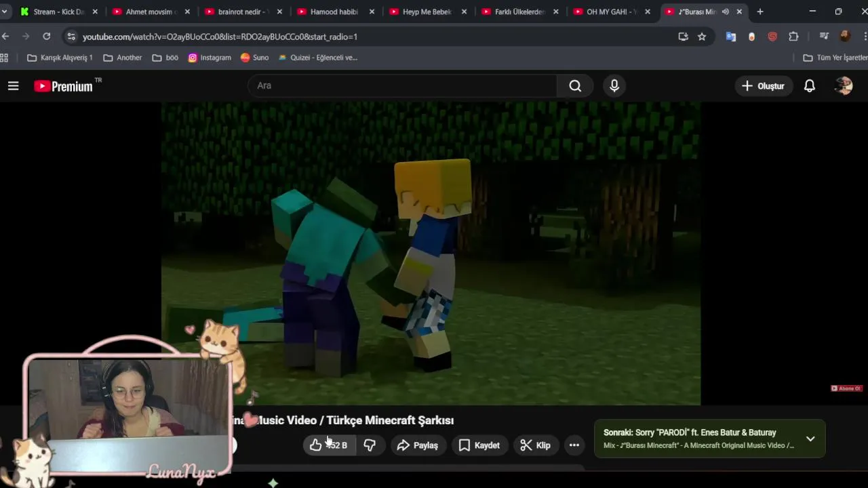This screenshot has width=868, height=488.
Task: Switch to the Farklı Ülkelerden tab
Action: point(520,12)
